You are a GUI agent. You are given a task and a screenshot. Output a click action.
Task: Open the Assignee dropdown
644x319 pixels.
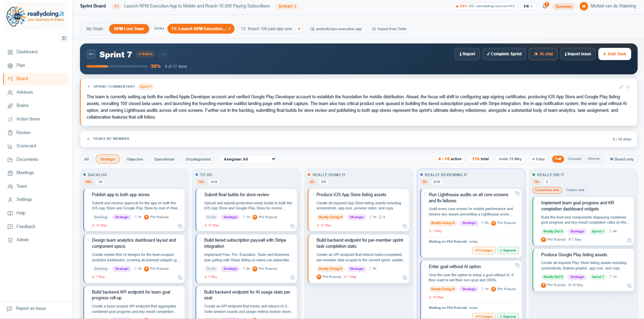point(248,159)
